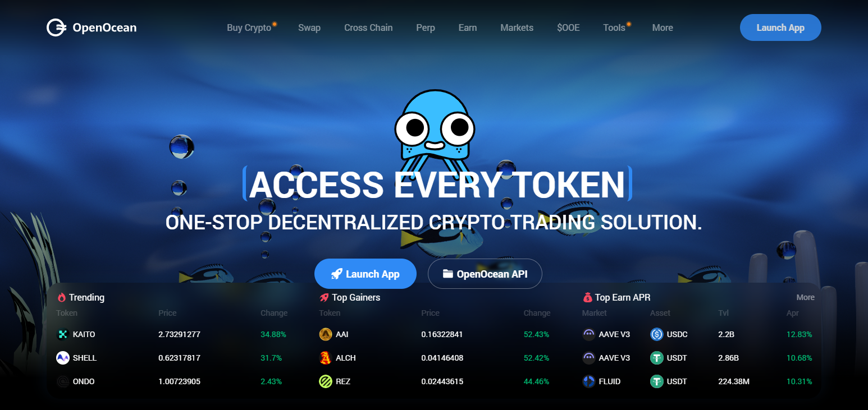
Task: Click the AAI token icon
Action: click(x=325, y=334)
